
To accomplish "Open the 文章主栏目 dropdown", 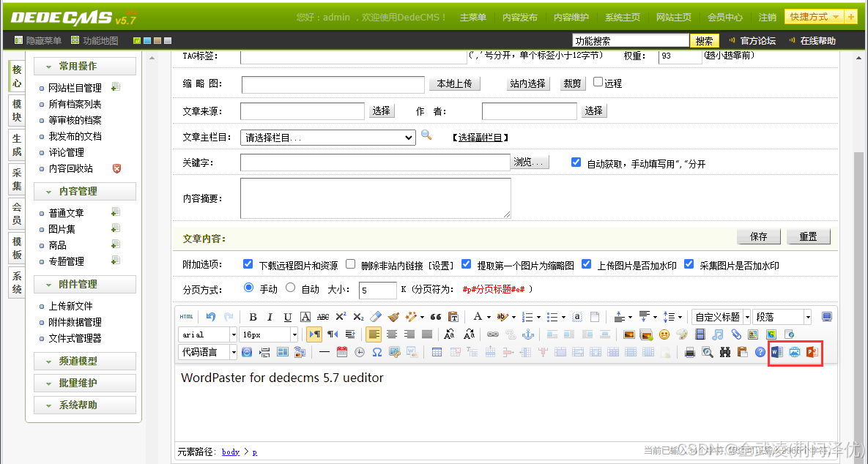I will (x=327, y=138).
